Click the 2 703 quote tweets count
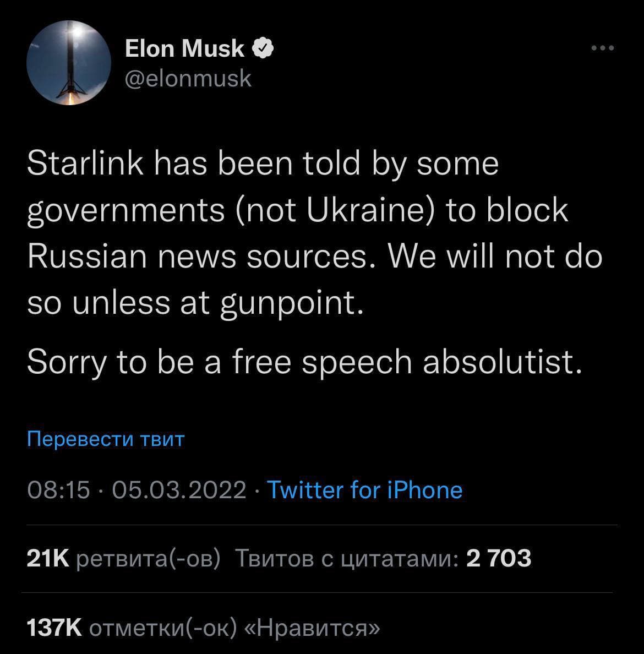Image resolution: width=644 pixels, height=654 pixels. (x=499, y=559)
